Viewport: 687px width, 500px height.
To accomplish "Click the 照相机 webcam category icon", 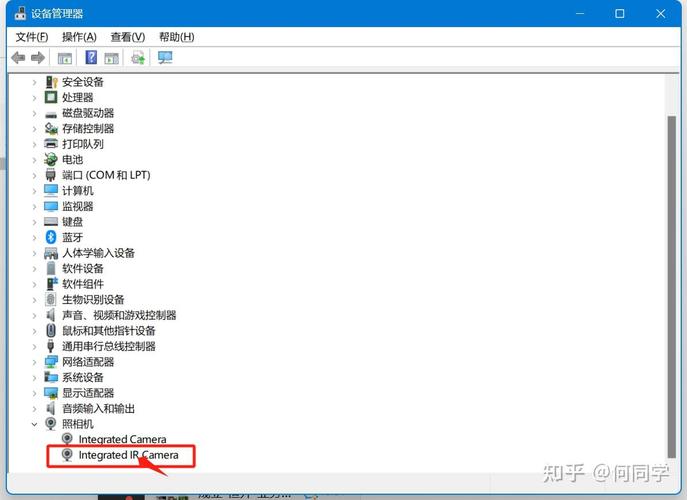I will pyautogui.click(x=51, y=423).
